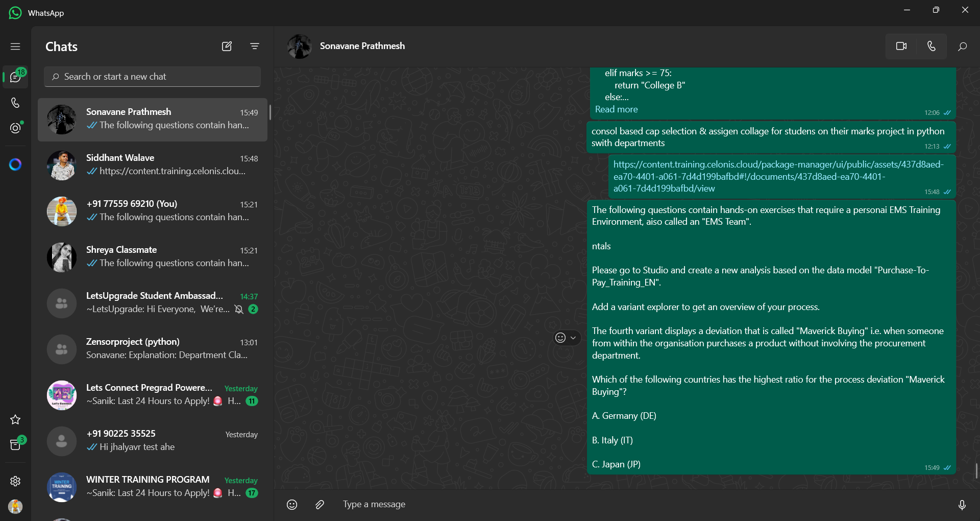Click the 'consol based cap selection' message
This screenshot has height=521, width=980.
771,137
